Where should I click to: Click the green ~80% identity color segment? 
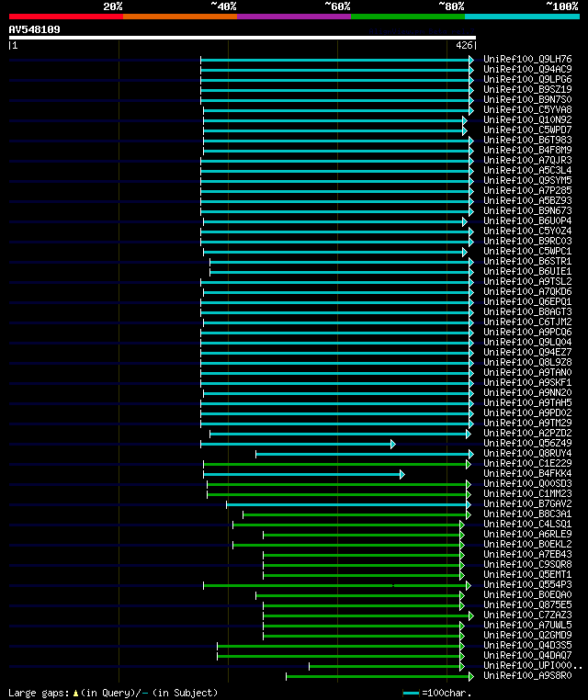coord(408,17)
